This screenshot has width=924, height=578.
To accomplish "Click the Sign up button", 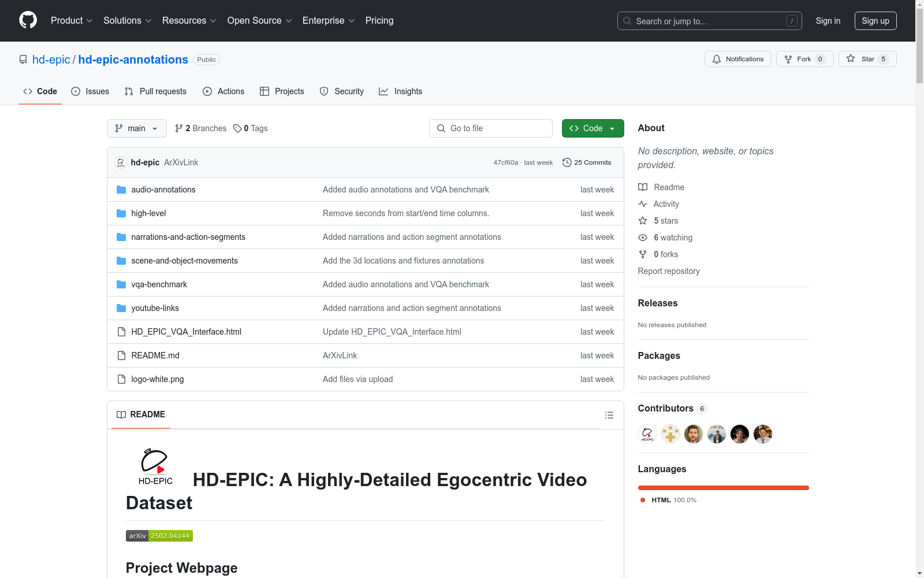I will point(875,21).
